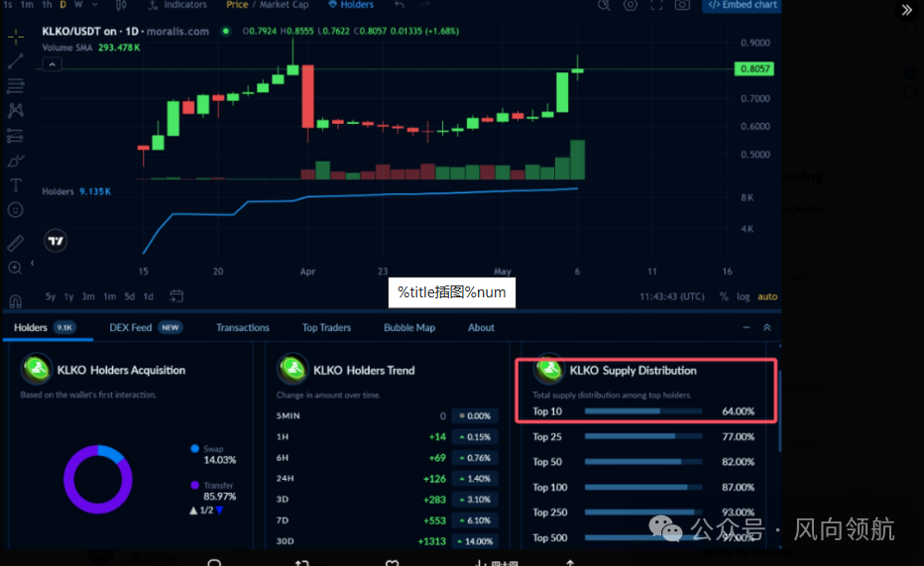
Task: Switch chart to Market Cap mode
Action: tap(284, 5)
